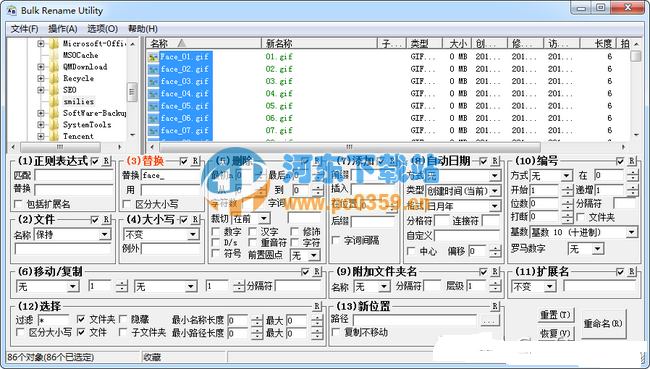This screenshot has width=650, height=369.
Task: Click the 恢复(V) button
Action: point(555,333)
